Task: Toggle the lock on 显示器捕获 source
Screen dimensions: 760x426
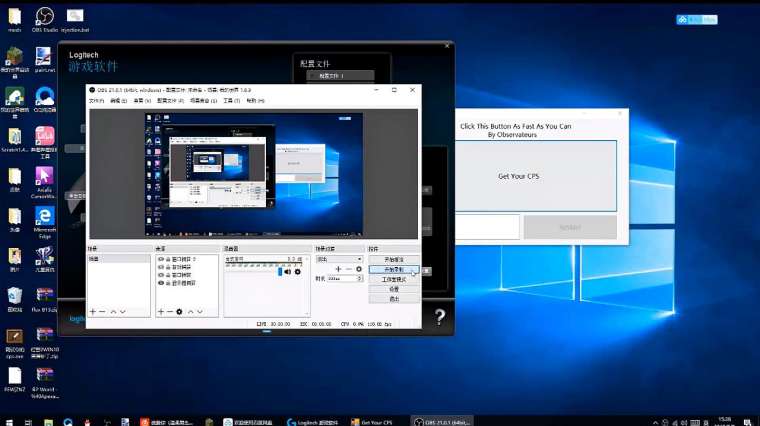Action: pyautogui.click(x=168, y=283)
